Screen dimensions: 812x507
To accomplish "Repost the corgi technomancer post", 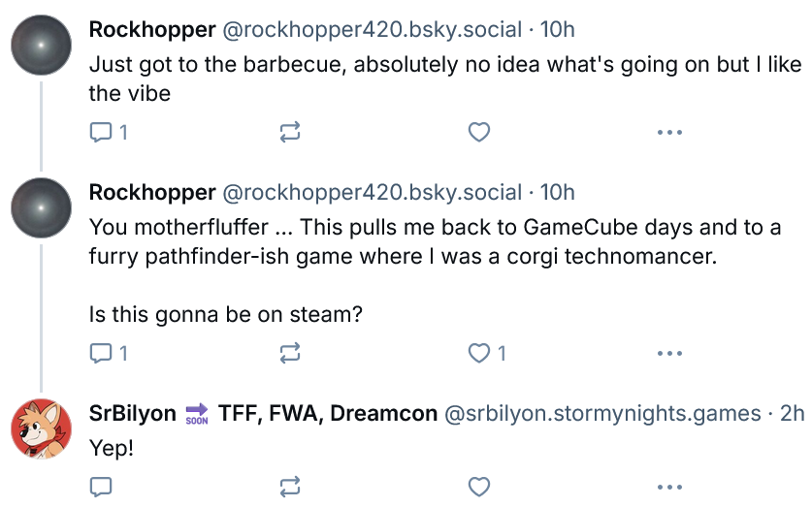I will coord(289,353).
